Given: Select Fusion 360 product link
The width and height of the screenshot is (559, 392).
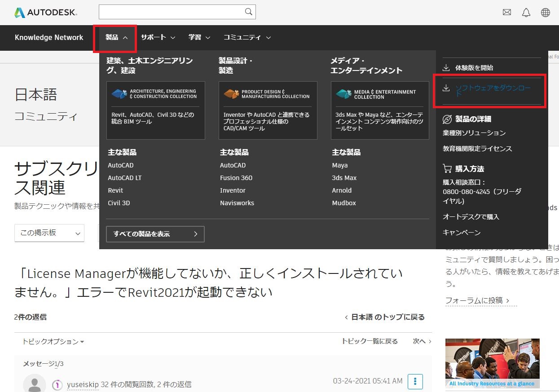Looking at the screenshot, I should (x=236, y=178).
